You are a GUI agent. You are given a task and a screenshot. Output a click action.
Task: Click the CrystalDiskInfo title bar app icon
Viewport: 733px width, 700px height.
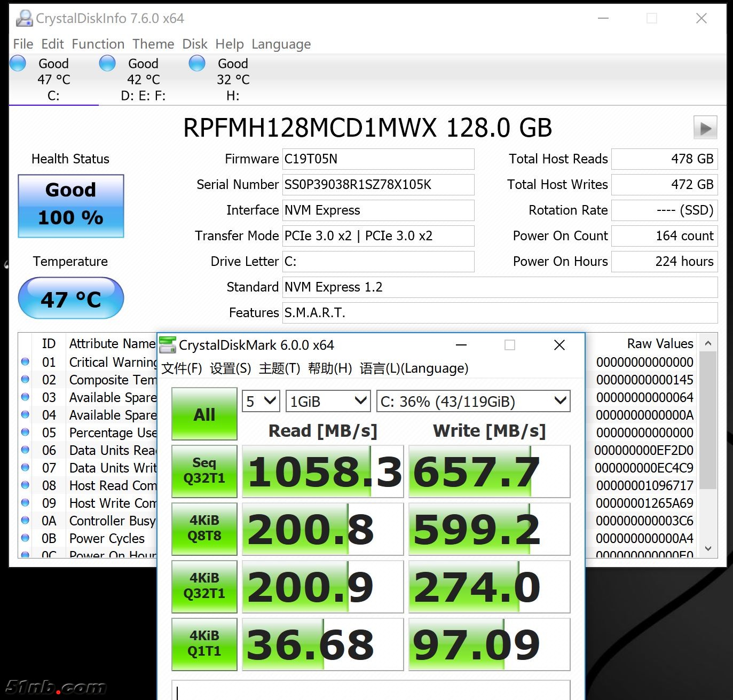(x=23, y=19)
